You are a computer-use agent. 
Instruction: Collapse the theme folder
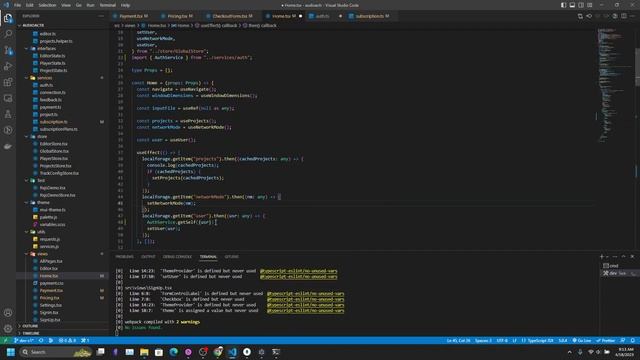[x=43, y=202]
